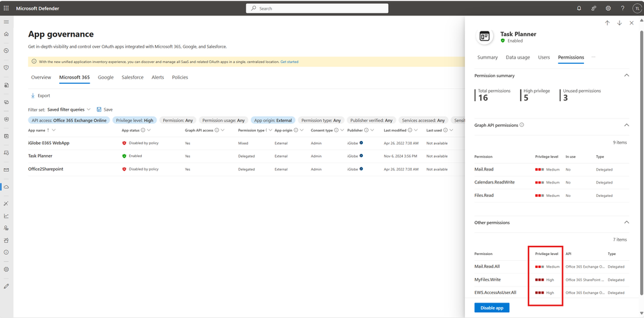The width and height of the screenshot is (644, 318).
Task: Open the Graph API access column chevron
Action: click(x=222, y=130)
